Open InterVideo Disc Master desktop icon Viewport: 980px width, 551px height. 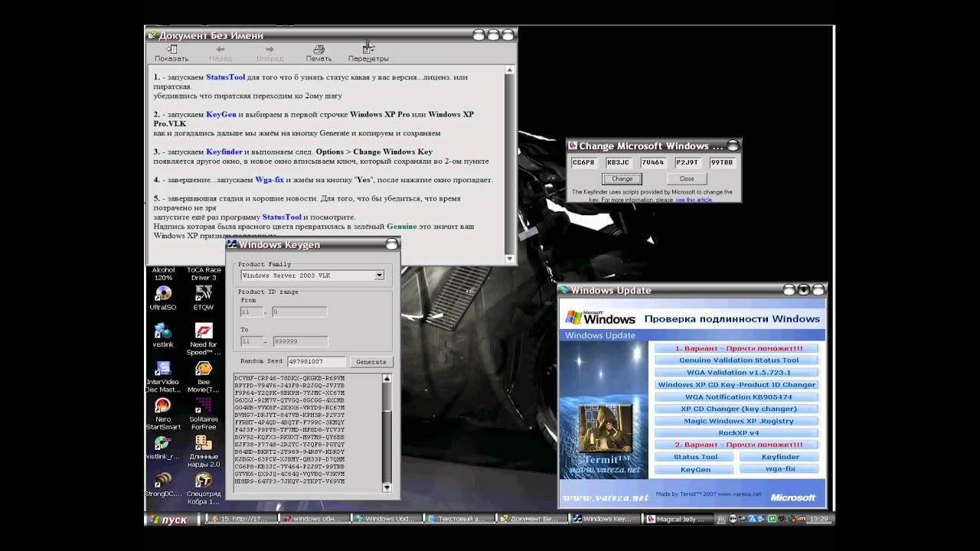click(163, 377)
